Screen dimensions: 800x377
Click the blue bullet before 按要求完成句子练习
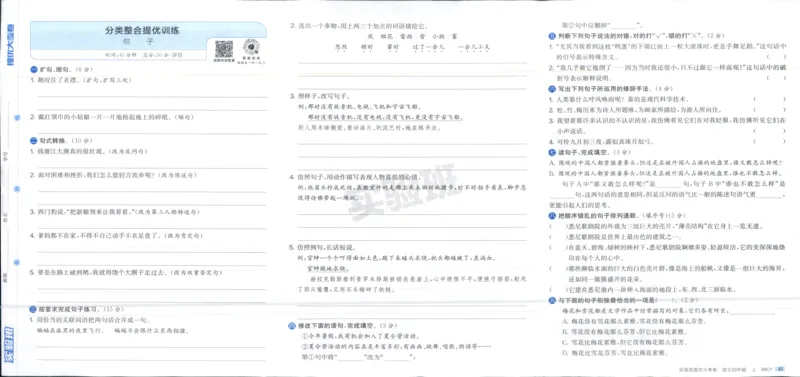(x=34, y=309)
